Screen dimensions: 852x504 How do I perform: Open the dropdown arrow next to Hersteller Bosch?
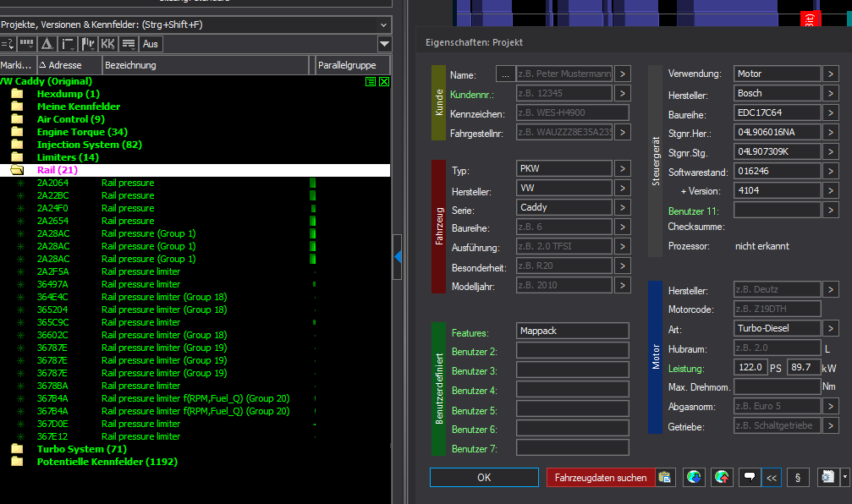[831, 93]
